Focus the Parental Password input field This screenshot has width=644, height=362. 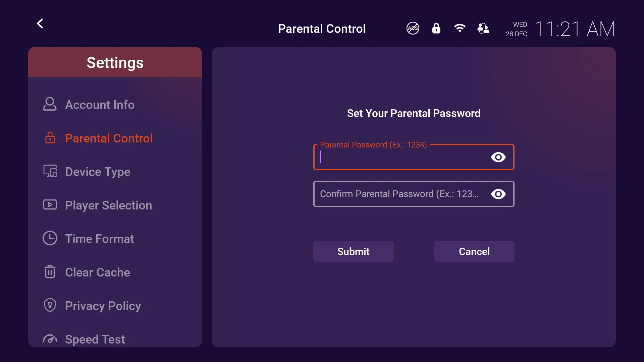[414, 157]
